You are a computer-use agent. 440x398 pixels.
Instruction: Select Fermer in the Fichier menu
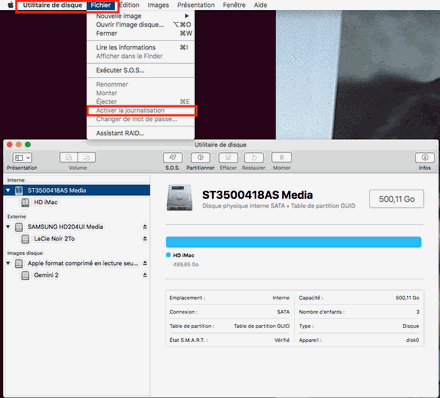[x=141, y=33]
